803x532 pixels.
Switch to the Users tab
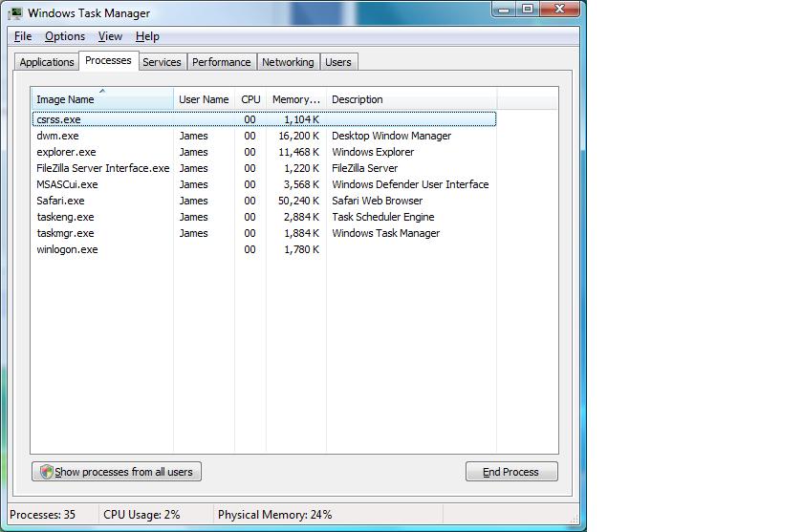pos(338,62)
